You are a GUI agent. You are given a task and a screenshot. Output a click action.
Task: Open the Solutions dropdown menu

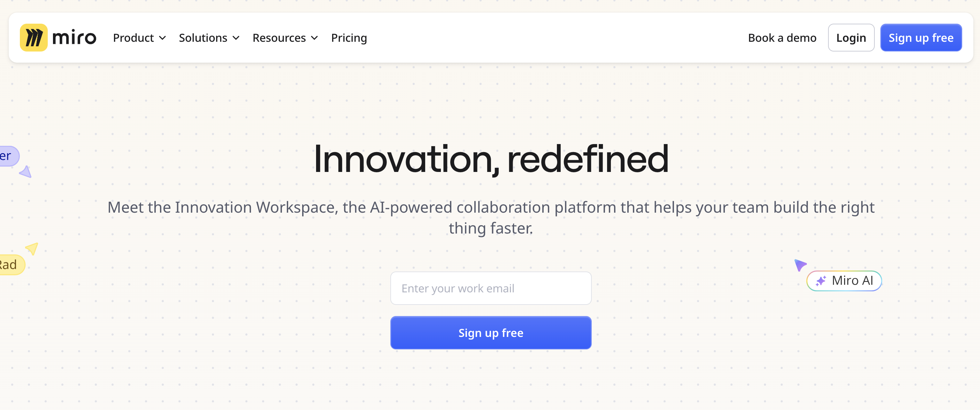click(x=209, y=38)
